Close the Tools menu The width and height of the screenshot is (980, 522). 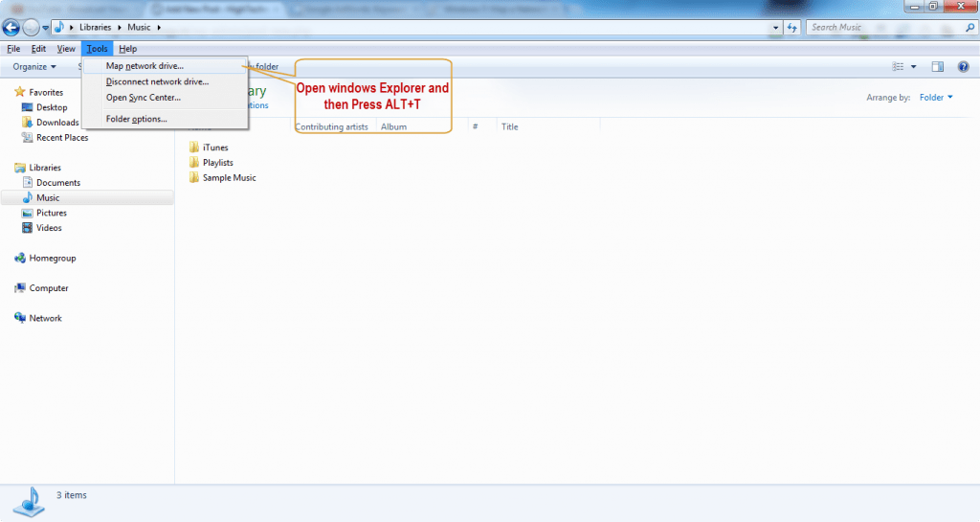pyautogui.click(x=97, y=49)
